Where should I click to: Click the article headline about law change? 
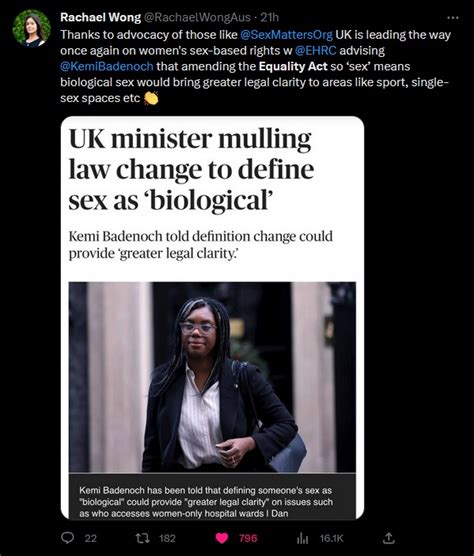tap(191, 169)
